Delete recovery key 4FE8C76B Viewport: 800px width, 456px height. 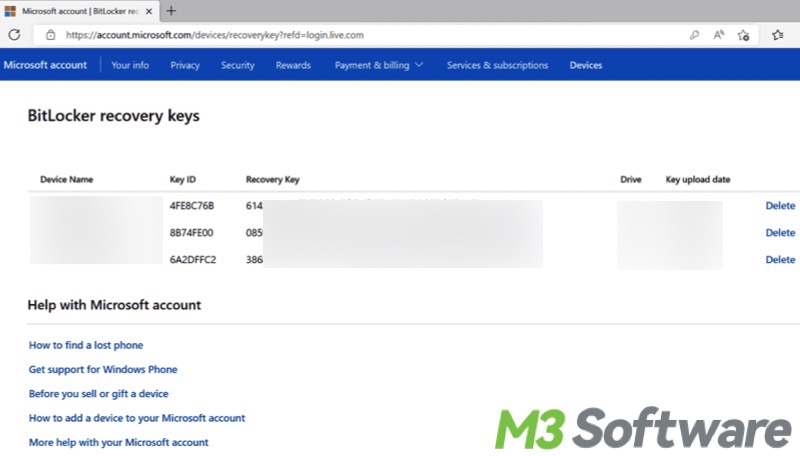(x=780, y=206)
